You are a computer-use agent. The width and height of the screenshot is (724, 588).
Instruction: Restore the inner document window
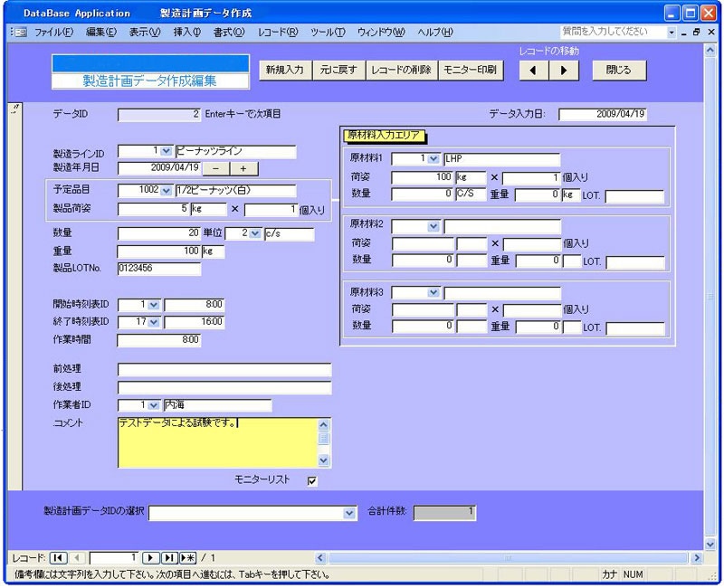click(x=696, y=33)
